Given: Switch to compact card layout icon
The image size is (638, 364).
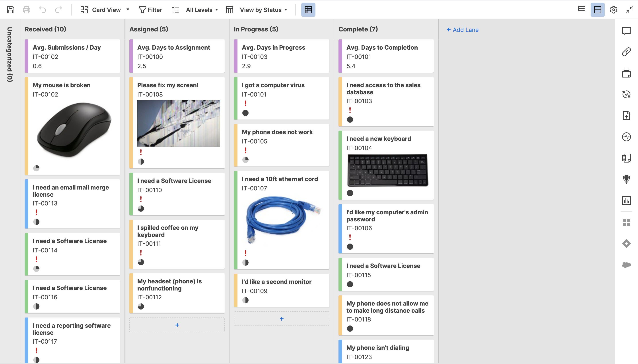Looking at the screenshot, I should pos(582,9).
